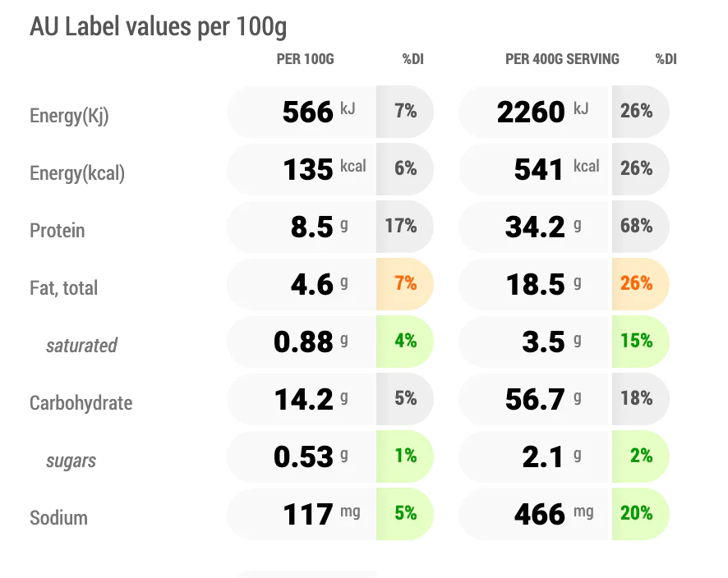Select the italic saturated label

[x=81, y=346]
